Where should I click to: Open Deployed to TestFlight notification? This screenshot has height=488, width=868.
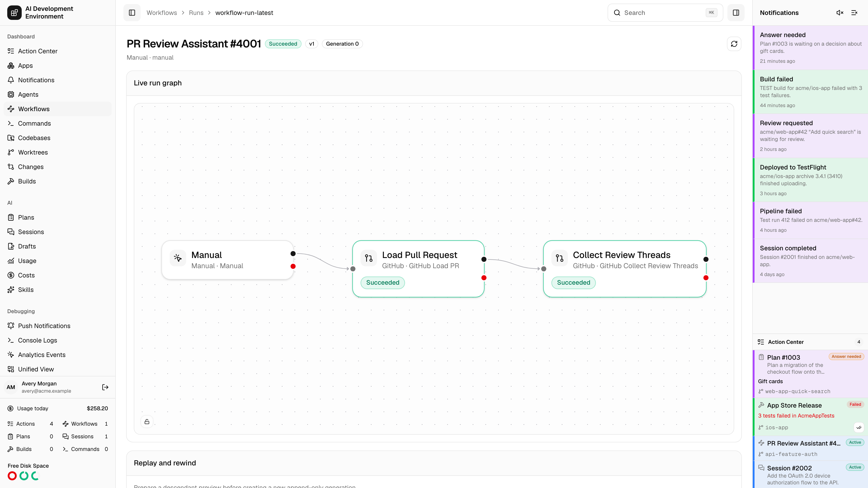pyautogui.click(x=810, y=180)
